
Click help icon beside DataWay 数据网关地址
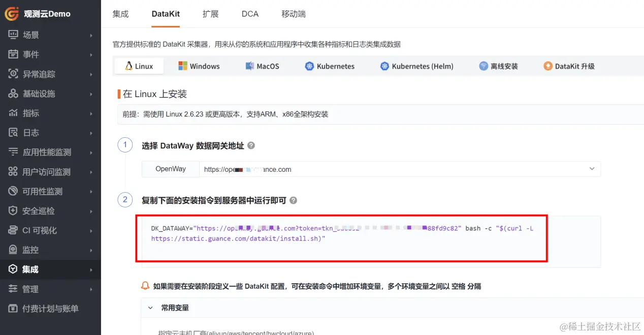point(251,145)
